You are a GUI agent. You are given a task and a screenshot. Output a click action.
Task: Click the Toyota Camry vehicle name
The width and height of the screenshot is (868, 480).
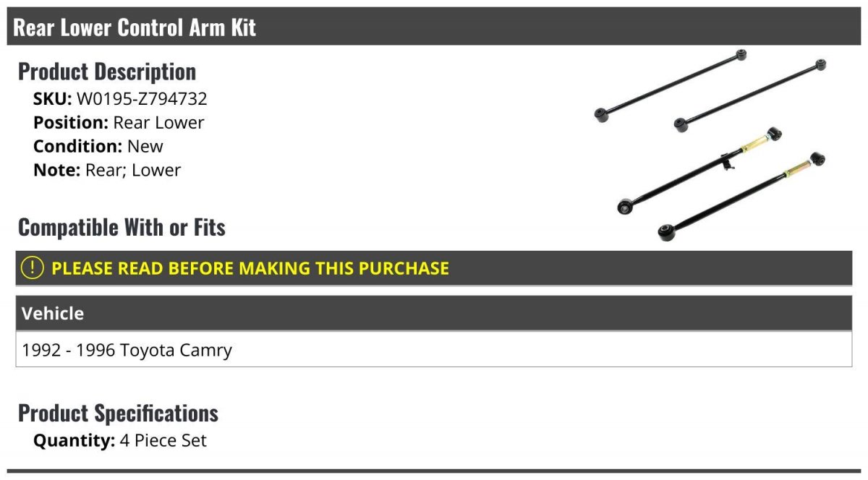tap(176, 351)
